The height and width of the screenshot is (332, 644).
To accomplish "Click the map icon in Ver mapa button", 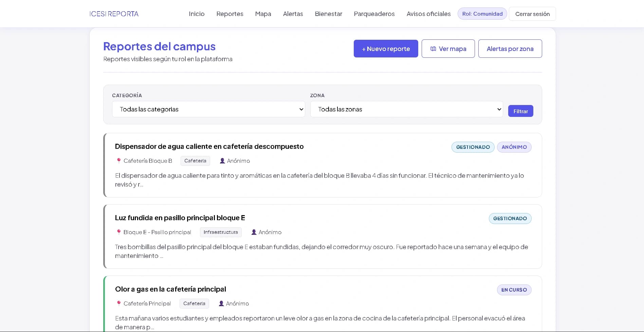I will (x=433, y=49).
